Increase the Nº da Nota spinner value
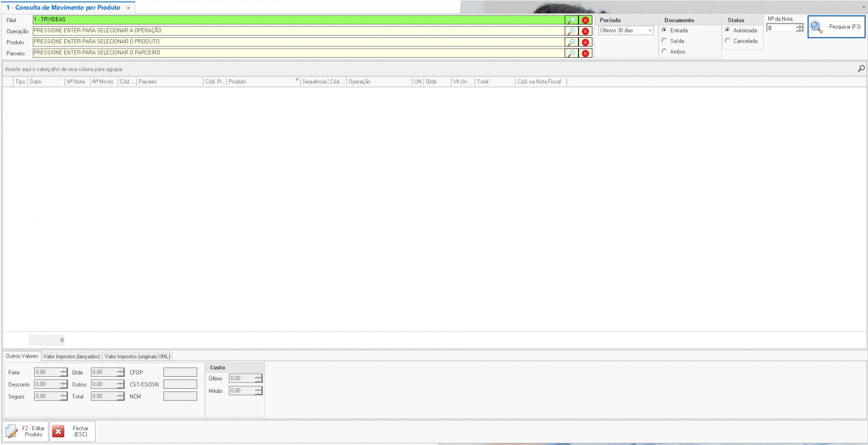 pyautogui.click(x=799, y=26)
